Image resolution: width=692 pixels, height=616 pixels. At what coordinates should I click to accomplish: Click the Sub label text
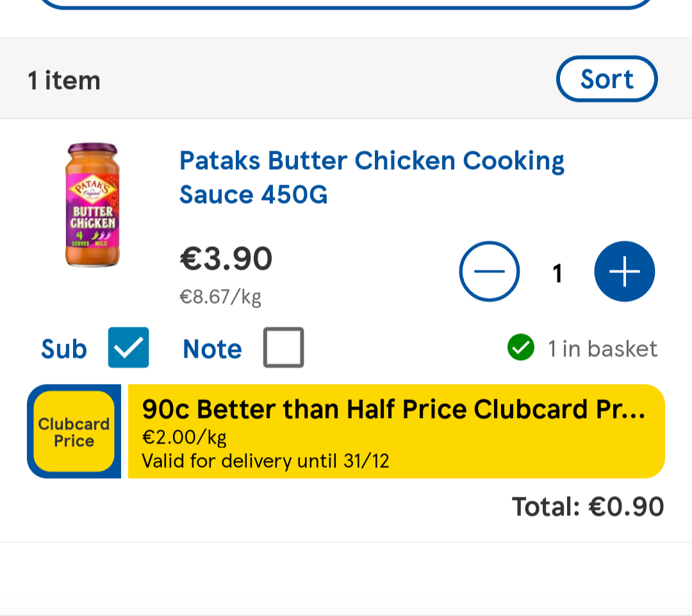click(63, 349)
